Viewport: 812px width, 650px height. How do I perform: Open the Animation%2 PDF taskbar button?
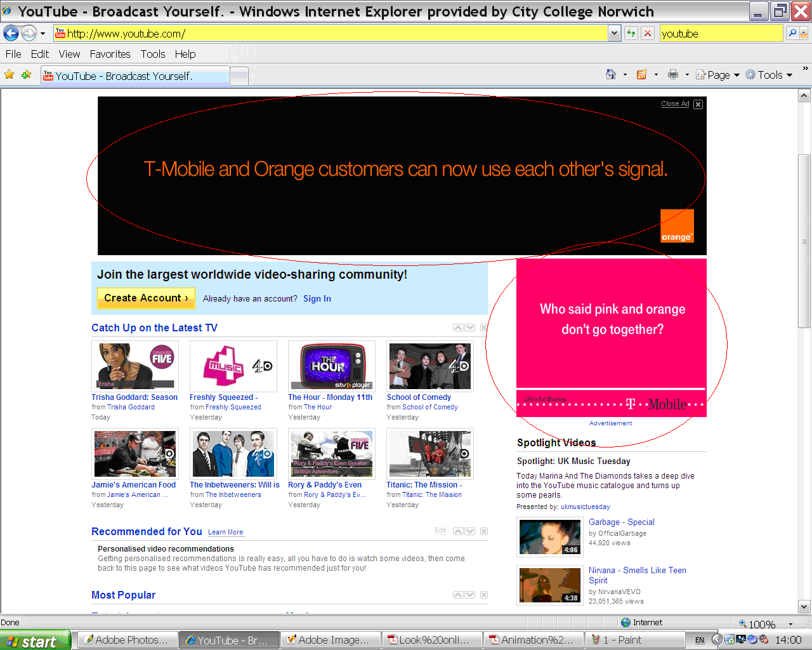534,640
